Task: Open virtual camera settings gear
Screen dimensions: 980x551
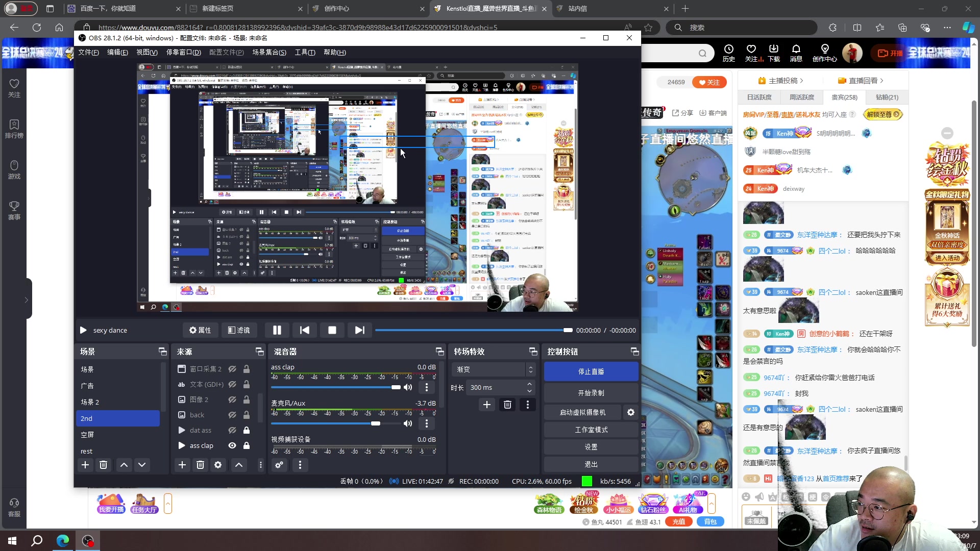Action: (x=631, y=412)
